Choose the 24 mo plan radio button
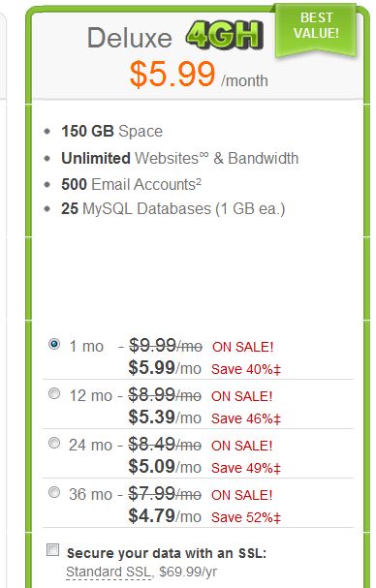376x588 pixels. (54, 443)
